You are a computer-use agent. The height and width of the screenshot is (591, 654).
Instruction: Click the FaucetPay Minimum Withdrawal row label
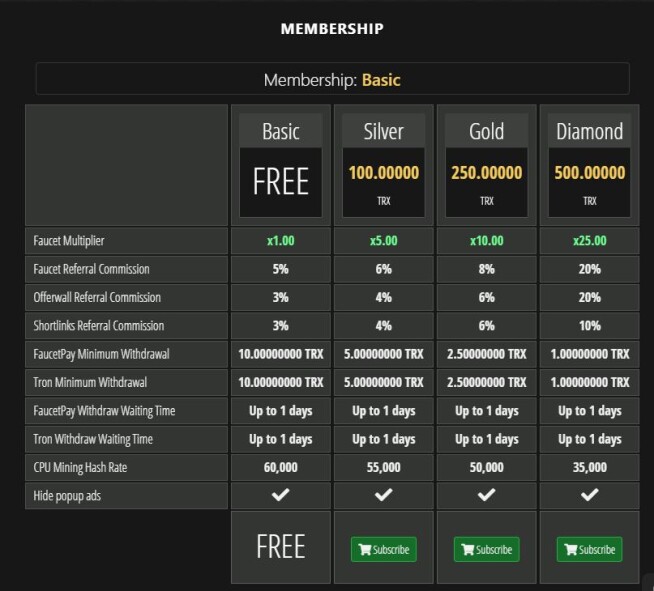tap(101, 354)
